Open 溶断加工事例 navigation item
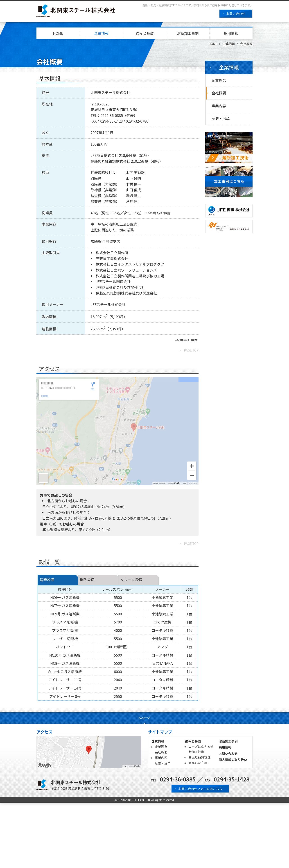Viewport: 289px width, 868px height. tap(188, 33)
